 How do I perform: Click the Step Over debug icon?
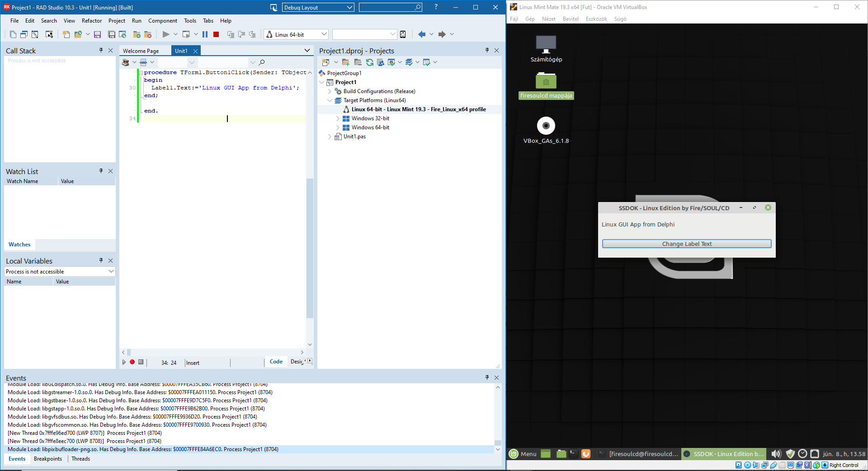coord(241,34)
